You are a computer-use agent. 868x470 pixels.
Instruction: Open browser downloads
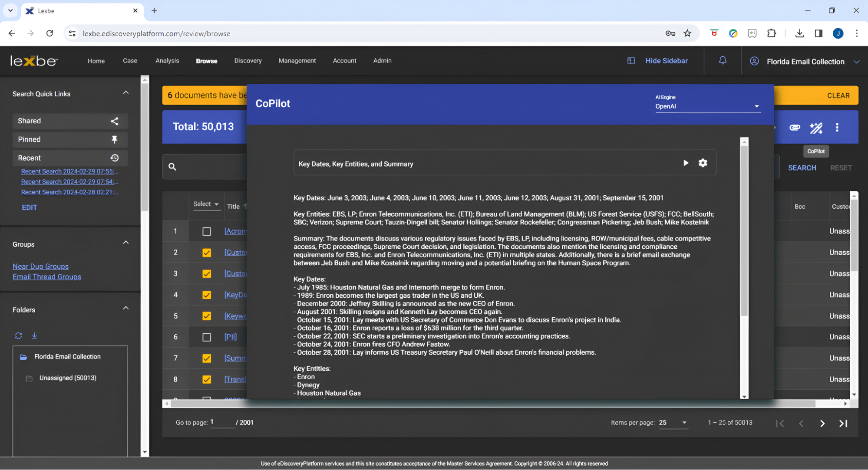click(x=799, y=33)
